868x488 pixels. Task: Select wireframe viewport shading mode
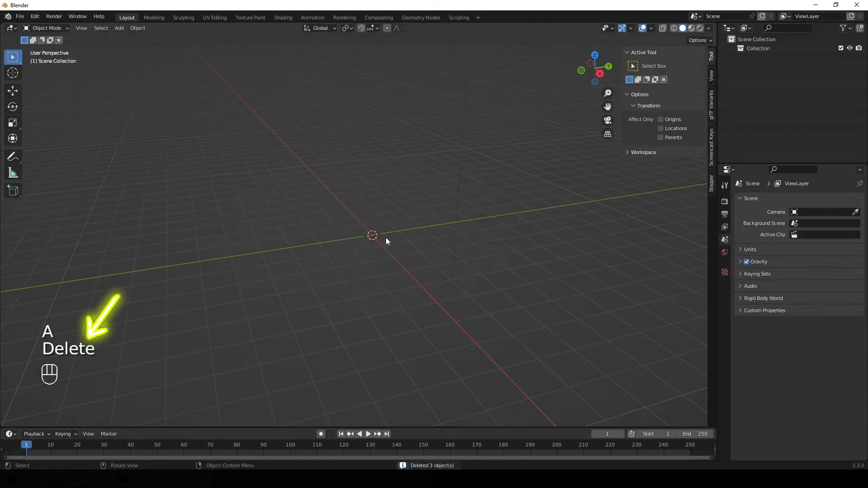[674, 28]
